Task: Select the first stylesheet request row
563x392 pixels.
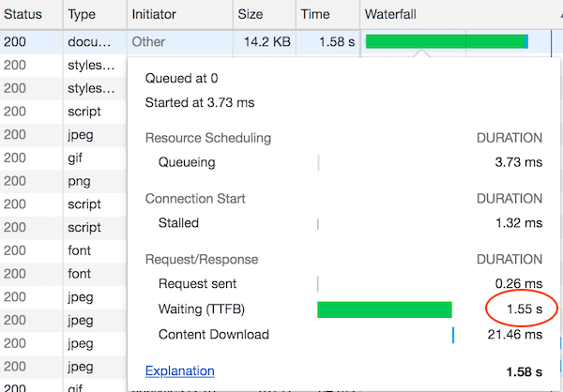Action: [x=91, y=65]
